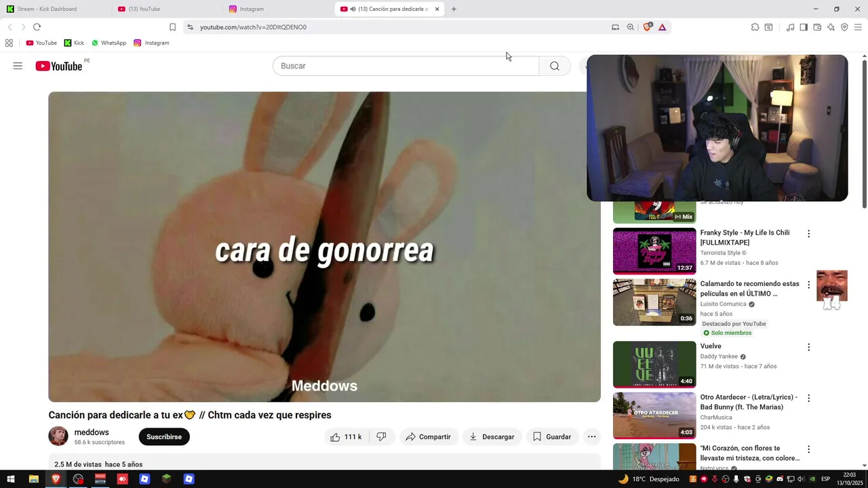Open Leo AI sparkle icon
The image size is (868, 488).
pos(831,27)
